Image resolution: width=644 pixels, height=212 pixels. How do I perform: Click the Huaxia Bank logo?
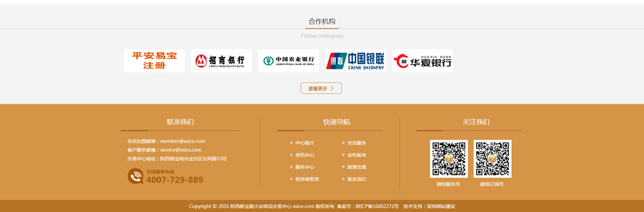pyautogui.click(x=422, y=61)
